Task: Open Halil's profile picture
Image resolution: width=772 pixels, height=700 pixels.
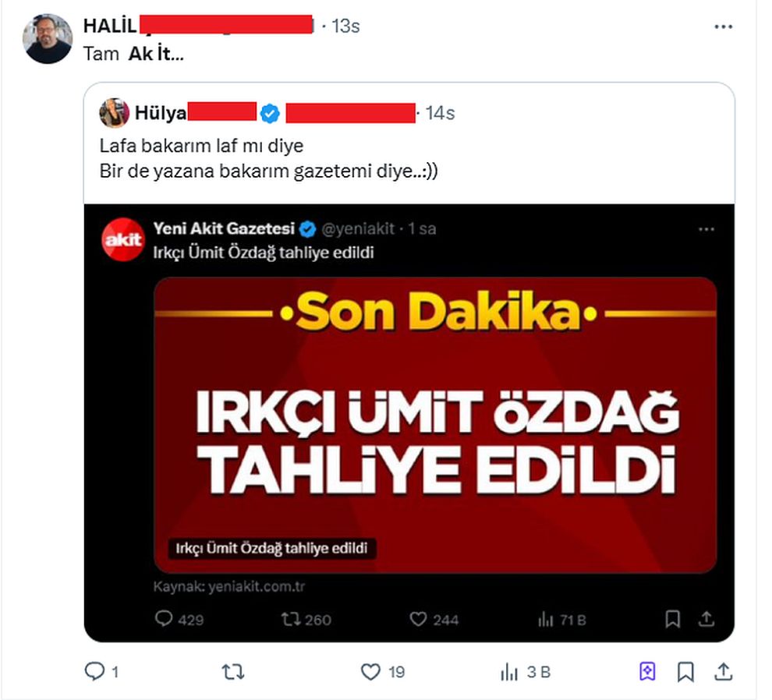Action: (x=48, y=39)
